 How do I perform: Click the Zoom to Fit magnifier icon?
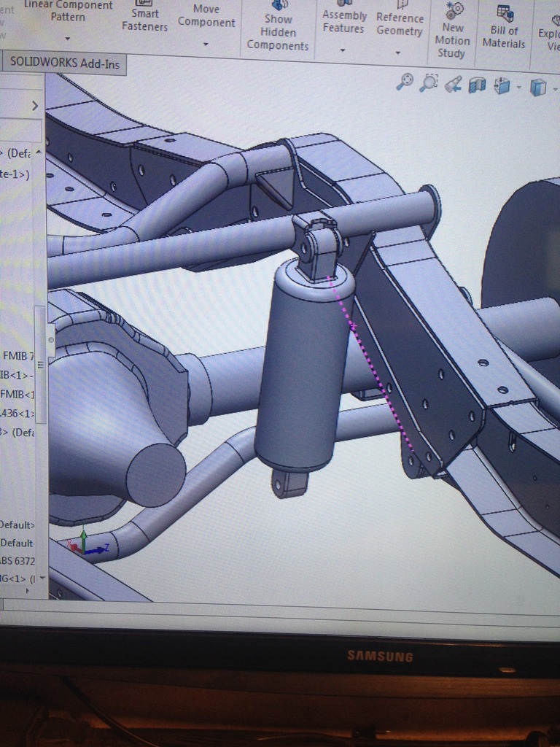(x=405, y=82)
